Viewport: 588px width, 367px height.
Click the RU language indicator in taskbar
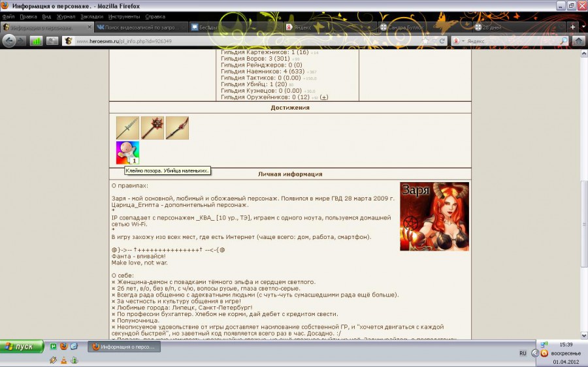pyautogui.click(x=523, y=353)
